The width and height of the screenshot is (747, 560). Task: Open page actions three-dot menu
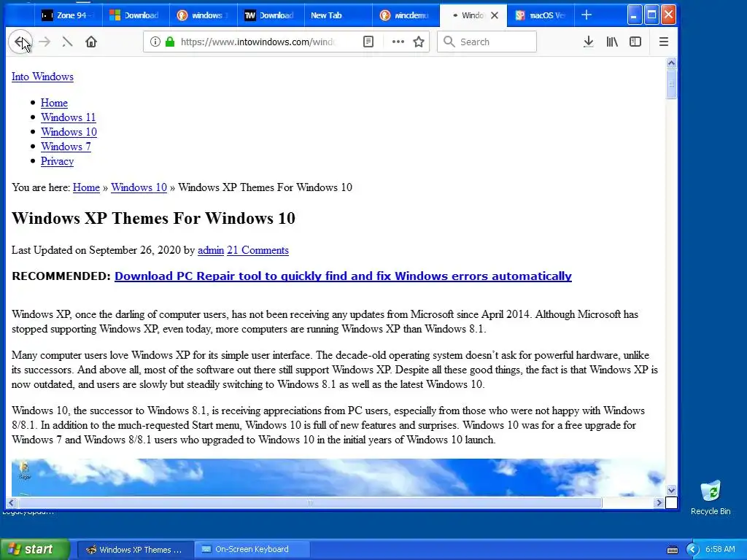pos(398,42)
